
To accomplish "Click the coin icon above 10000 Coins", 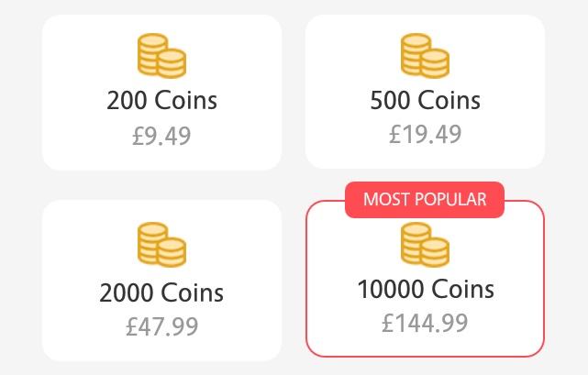I will [425, 243].
